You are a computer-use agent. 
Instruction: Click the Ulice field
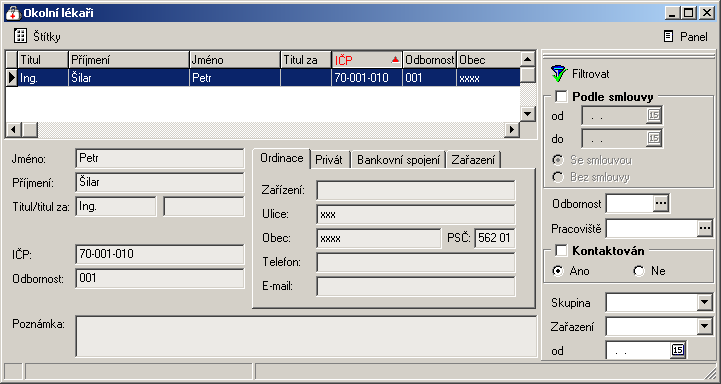[416, 214]
